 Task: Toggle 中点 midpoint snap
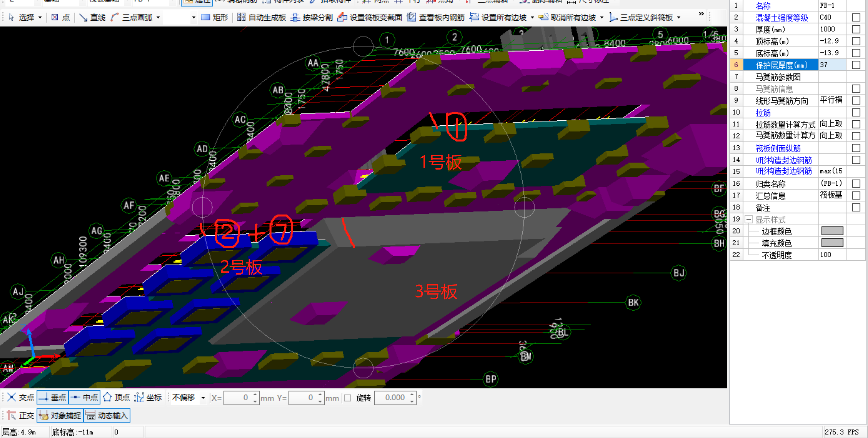point(84,397)
